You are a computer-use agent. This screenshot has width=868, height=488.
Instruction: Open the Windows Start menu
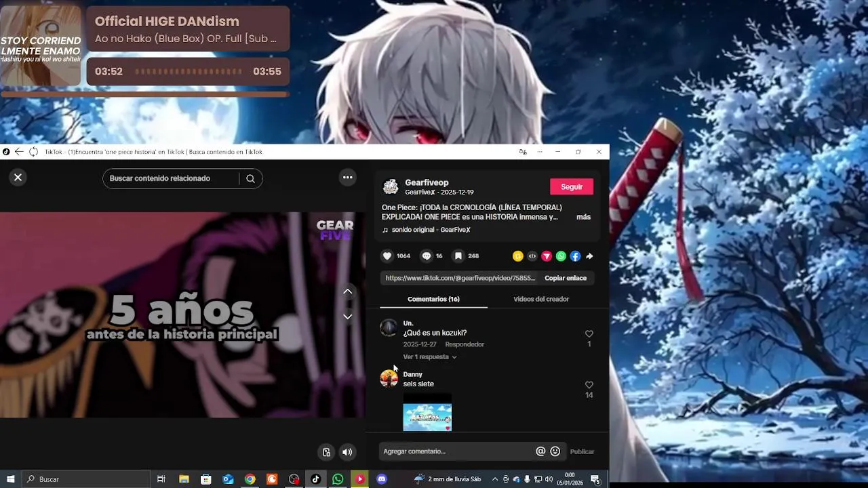tap(10, 479)
